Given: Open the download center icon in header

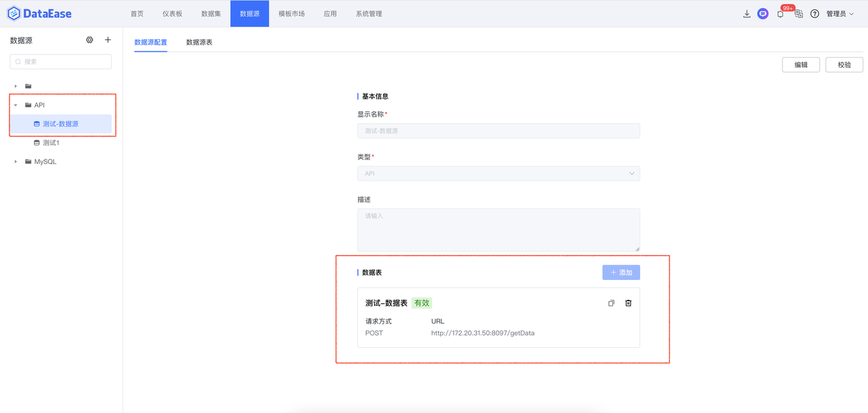Looking at the screenshot, I should coord(747,14).
